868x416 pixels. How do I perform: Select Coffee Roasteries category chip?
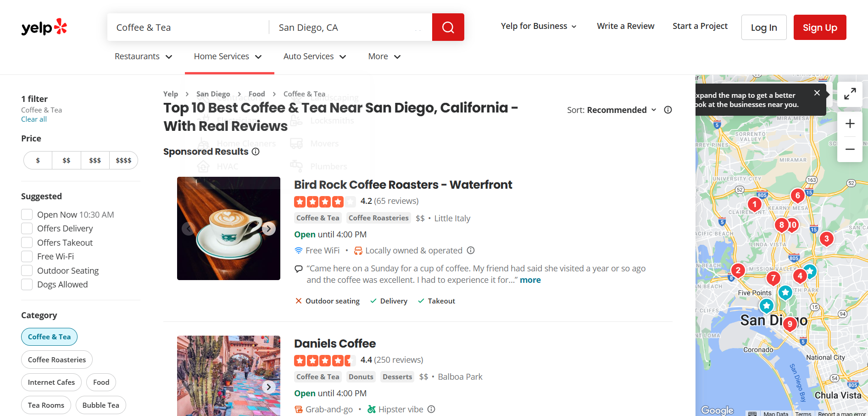click(57, 360)
